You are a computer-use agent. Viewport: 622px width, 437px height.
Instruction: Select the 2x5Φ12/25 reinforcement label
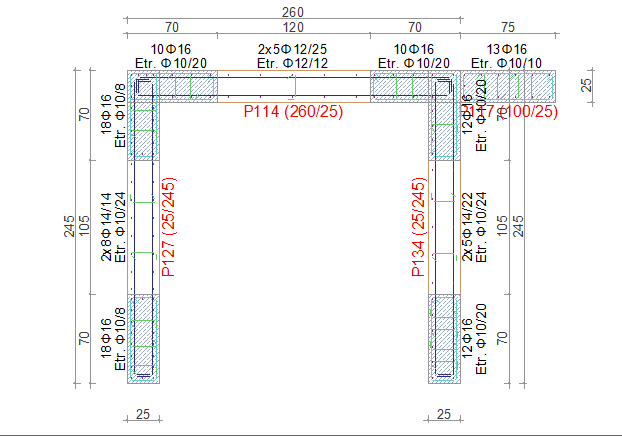[293, 49]
